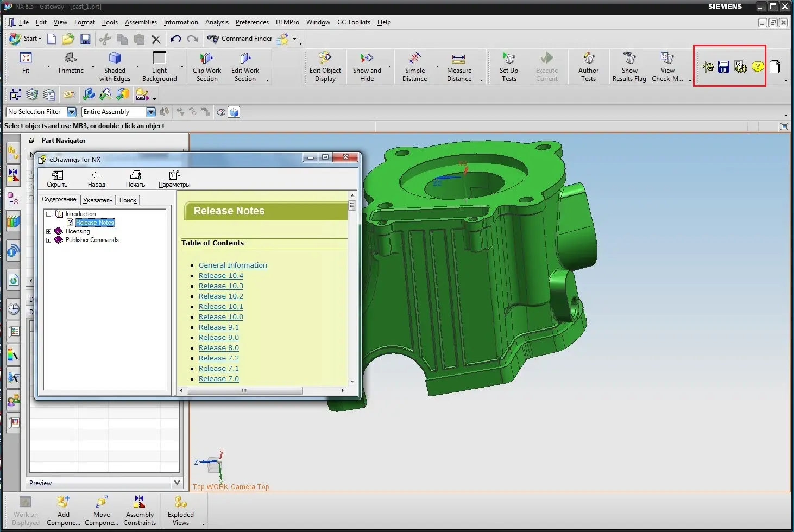794x532 pixels.
Task: Open View Check-M... tool
Action: pos(667,67)
